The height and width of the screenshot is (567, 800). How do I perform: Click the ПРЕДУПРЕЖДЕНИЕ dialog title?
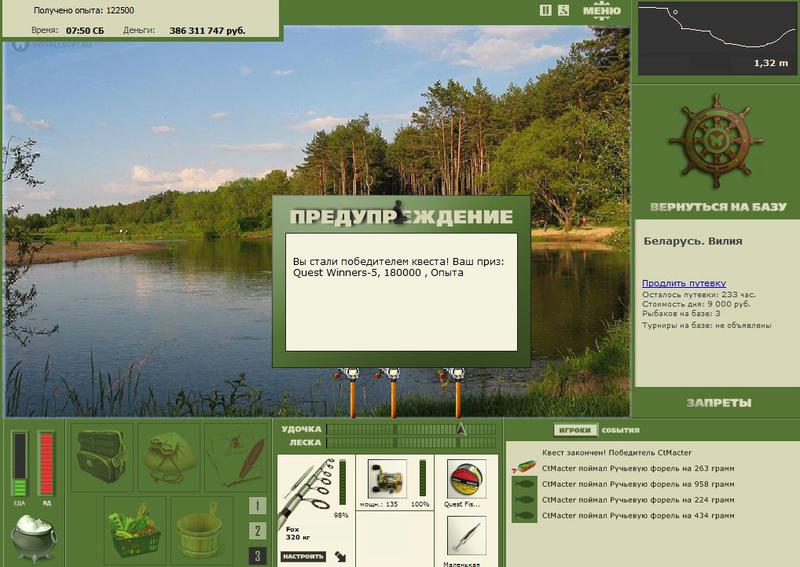[x=401, y=217]
